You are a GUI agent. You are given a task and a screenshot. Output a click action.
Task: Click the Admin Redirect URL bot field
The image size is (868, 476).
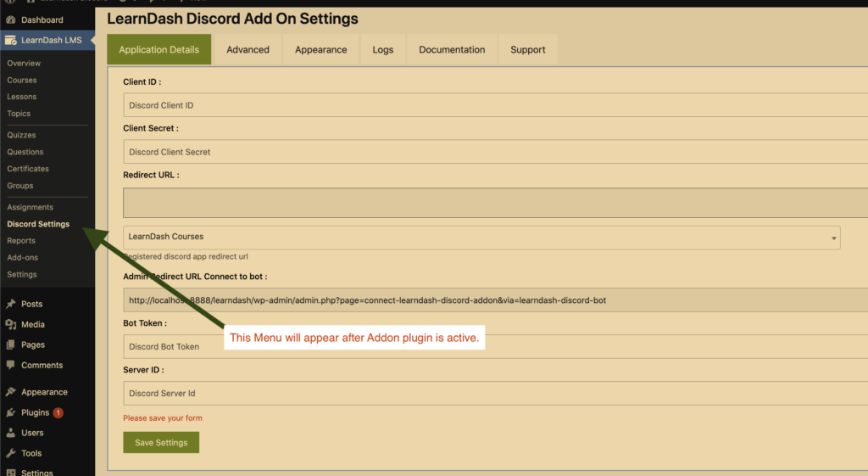pyautogui.click(x=495, y=300)
